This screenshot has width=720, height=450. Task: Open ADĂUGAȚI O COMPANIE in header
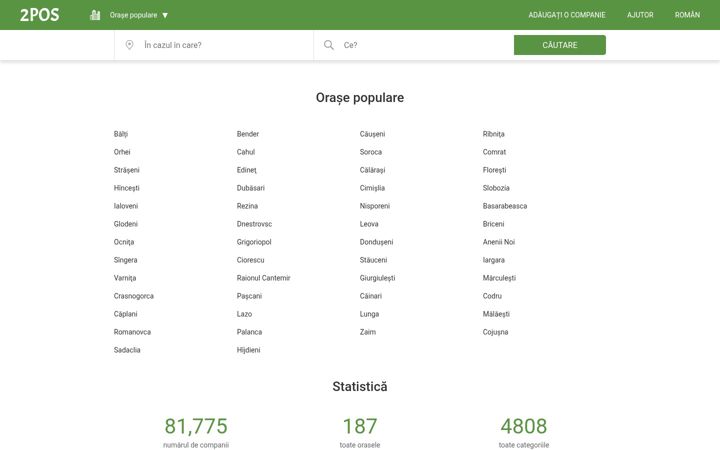pos(567,15)
